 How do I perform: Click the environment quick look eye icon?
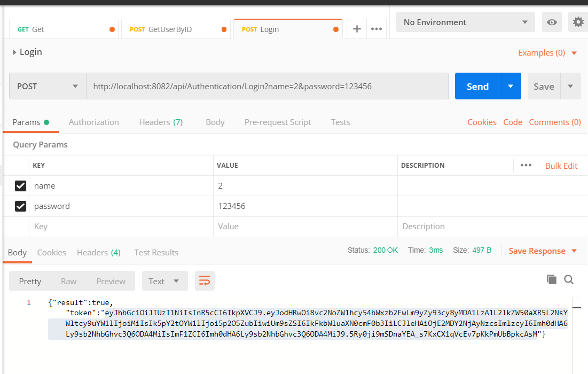tap(552, 22)
